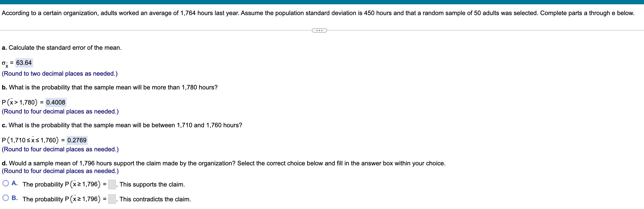Click the rounding instruction under part a

coord(59,74)
